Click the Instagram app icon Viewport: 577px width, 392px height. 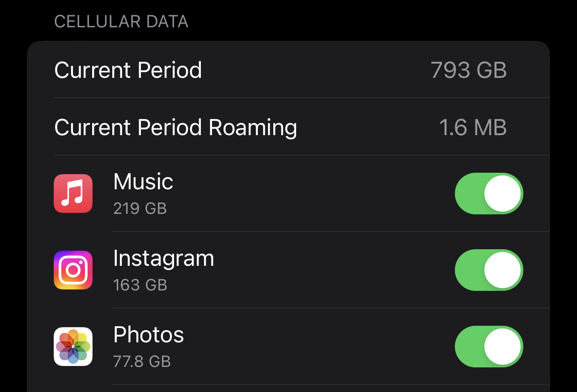[73, 270]
